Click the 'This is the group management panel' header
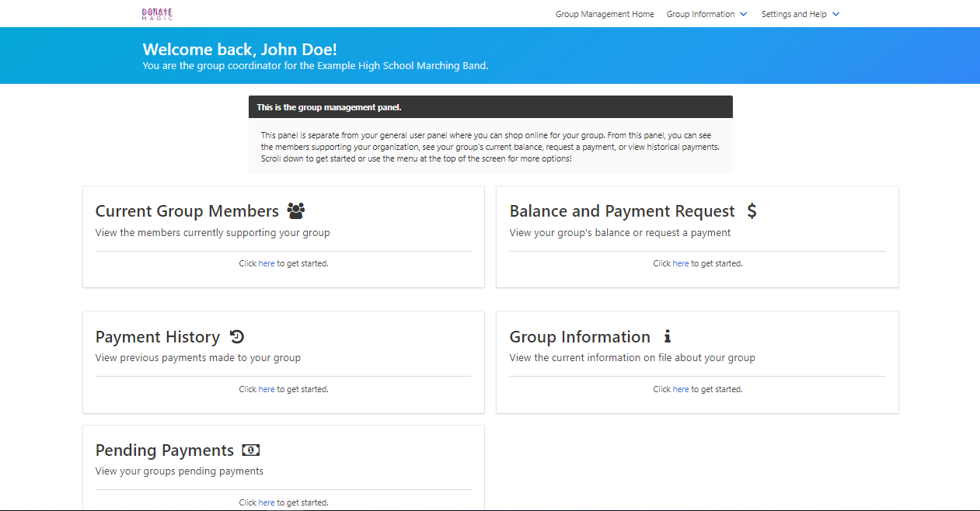This screenshot has height=511, width=980. tap(329, 107)
